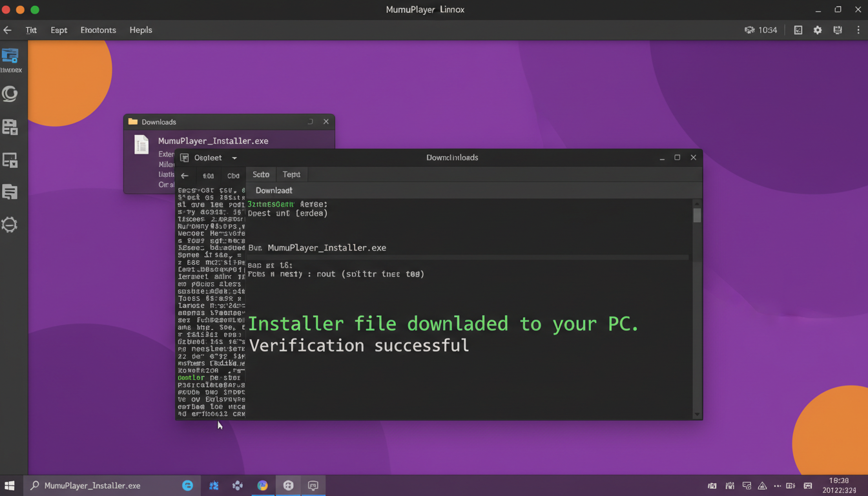
Task: Click scrollbar down arrow in terminal
Action: [x=697, y=415]
